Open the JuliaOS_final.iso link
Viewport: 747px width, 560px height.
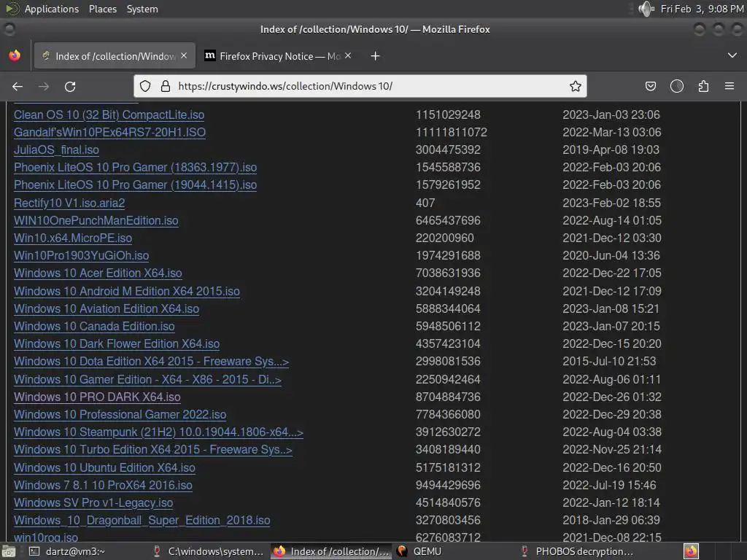point(56,150)
